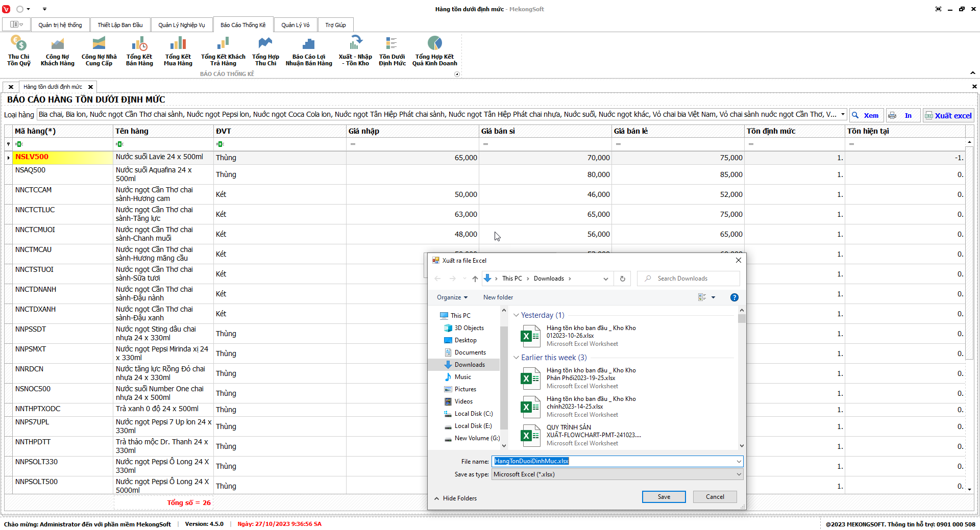Screen dimensions: 980x530
Task: Open Báo Cáo Lợi Nhuận Bán Hàng
Action: click(x=308, y=51)
